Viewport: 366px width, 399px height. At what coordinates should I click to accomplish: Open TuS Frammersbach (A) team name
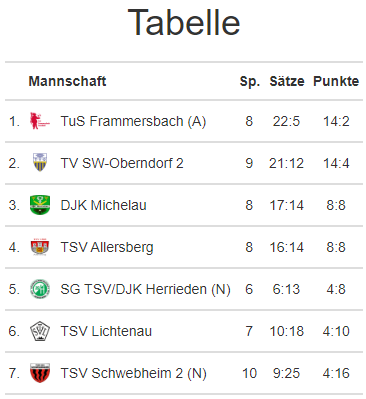coord(133,121)
